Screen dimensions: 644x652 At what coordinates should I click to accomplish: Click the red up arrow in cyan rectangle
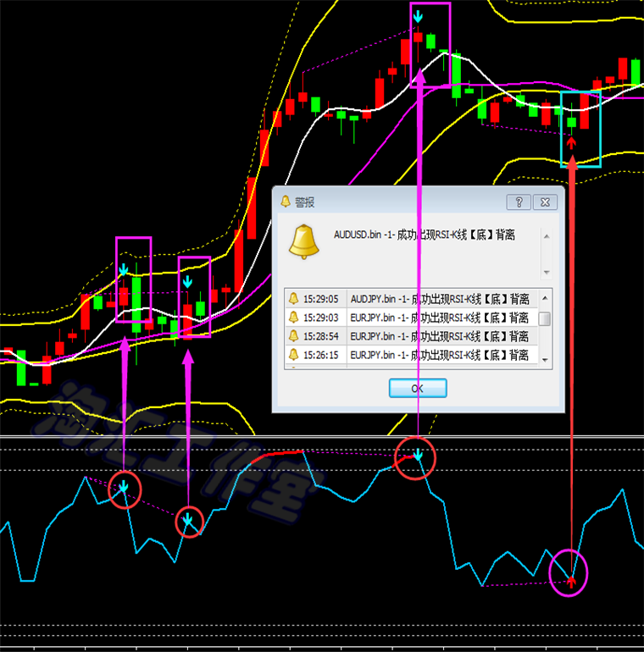tap(572, 142)
